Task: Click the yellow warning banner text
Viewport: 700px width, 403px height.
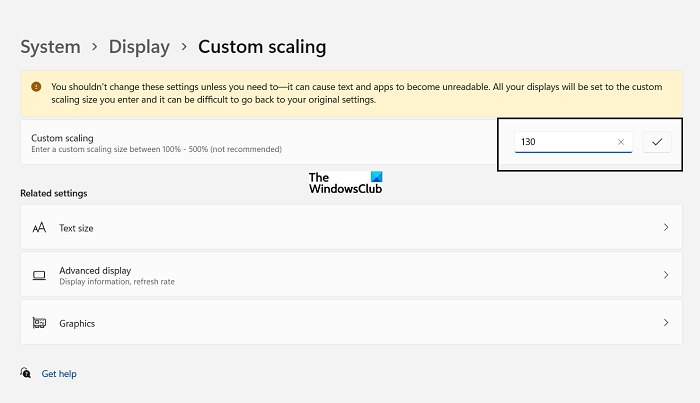Action: point(350,93)
